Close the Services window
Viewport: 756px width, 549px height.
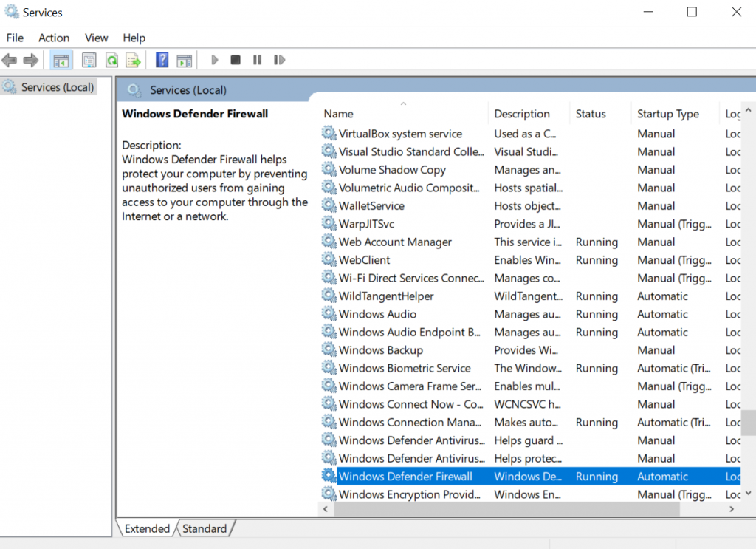[736, 12]
